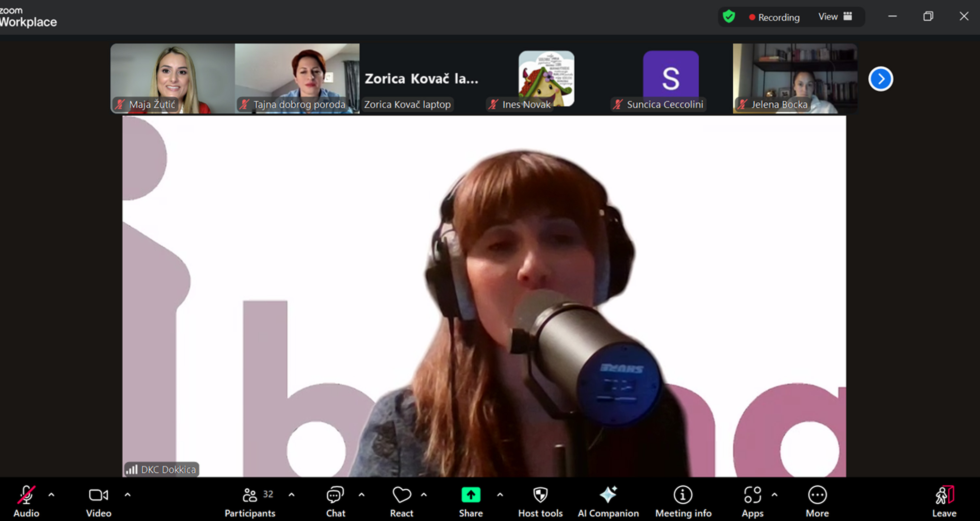980x521 pixels.
Task: Expand video options chevron beside Video
Action: [x=128, y=495]
